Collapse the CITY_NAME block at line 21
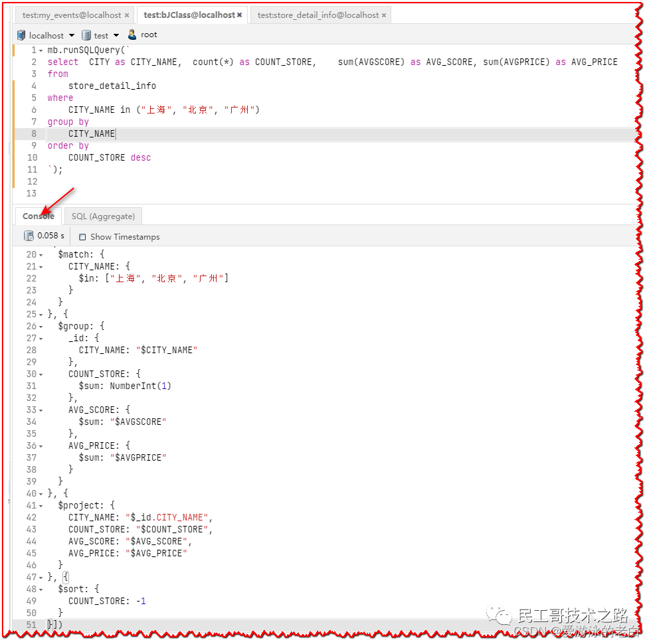The width and height of the screenshot is (649, 644). point(41,267)
